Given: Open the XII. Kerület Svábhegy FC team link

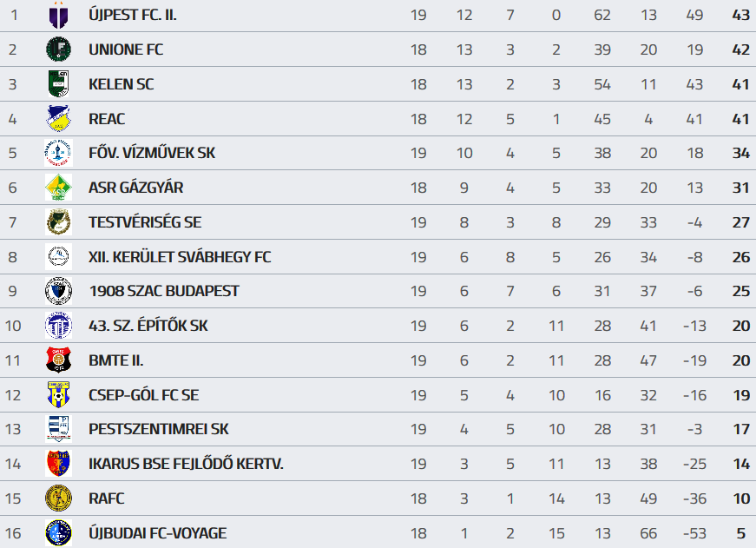Looking at the screenshot, I should click(x=180, y=257).
